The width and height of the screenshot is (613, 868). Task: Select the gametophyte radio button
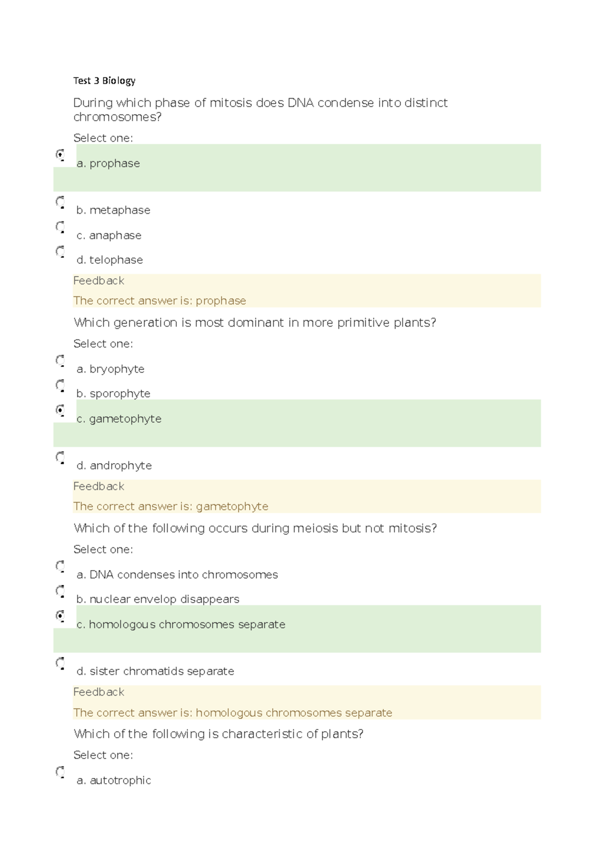tap(60, 410)
